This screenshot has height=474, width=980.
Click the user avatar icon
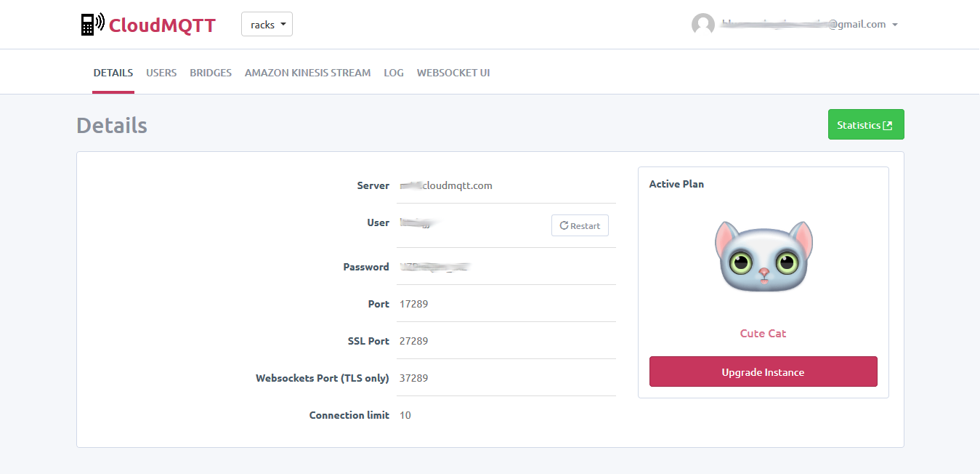coord(702,25)
